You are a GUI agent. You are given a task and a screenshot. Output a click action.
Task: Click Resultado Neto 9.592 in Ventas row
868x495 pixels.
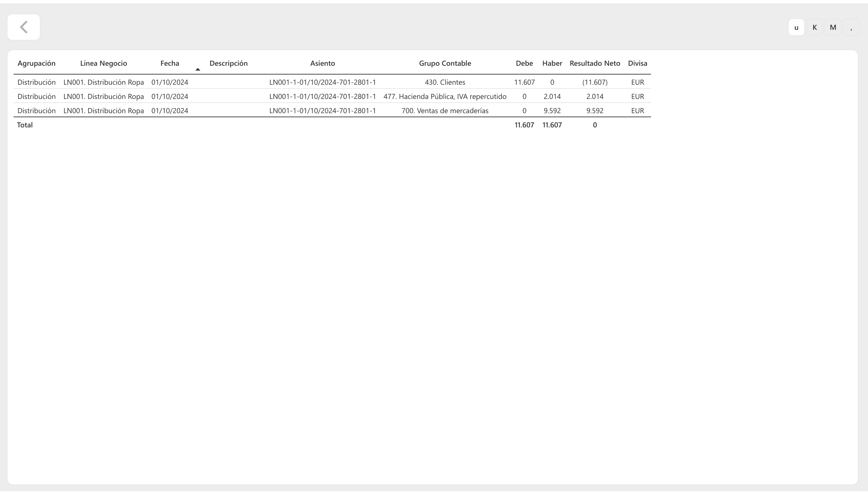[595, 111]
